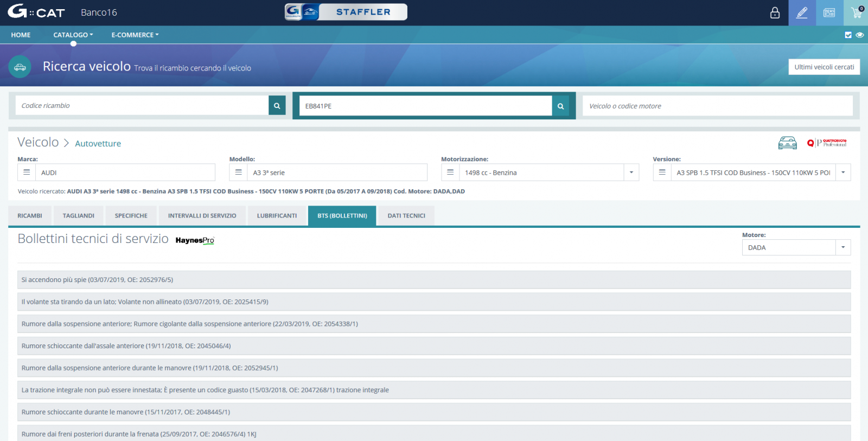This screenshot has height=441, width=868.
Task: Click the Ultimi veicoli cercati button
Action: pos(824,67)
